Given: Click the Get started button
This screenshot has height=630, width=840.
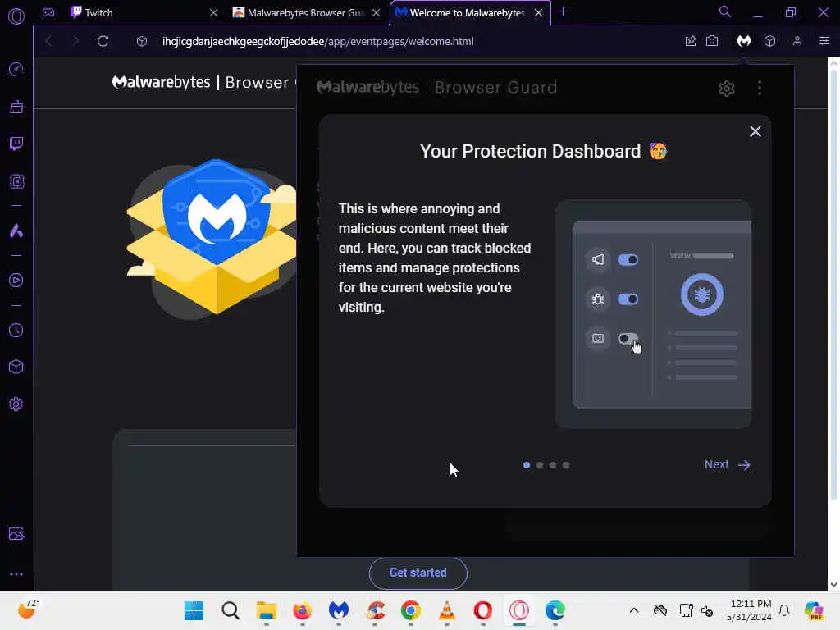Looking at the screenshot, I should click(418, 573).
